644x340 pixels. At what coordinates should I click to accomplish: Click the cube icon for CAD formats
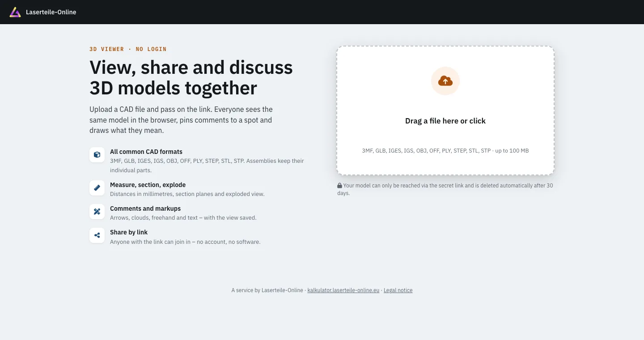tap(97, 155)
